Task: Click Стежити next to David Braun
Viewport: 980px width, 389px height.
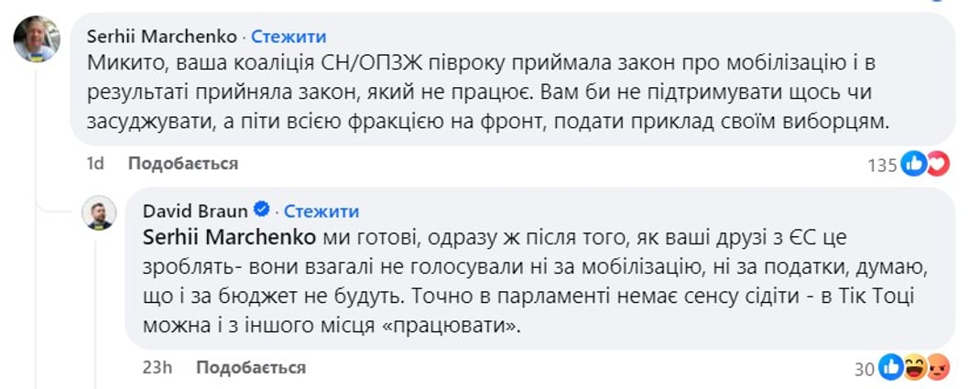Action: click(x=321, y=211)
